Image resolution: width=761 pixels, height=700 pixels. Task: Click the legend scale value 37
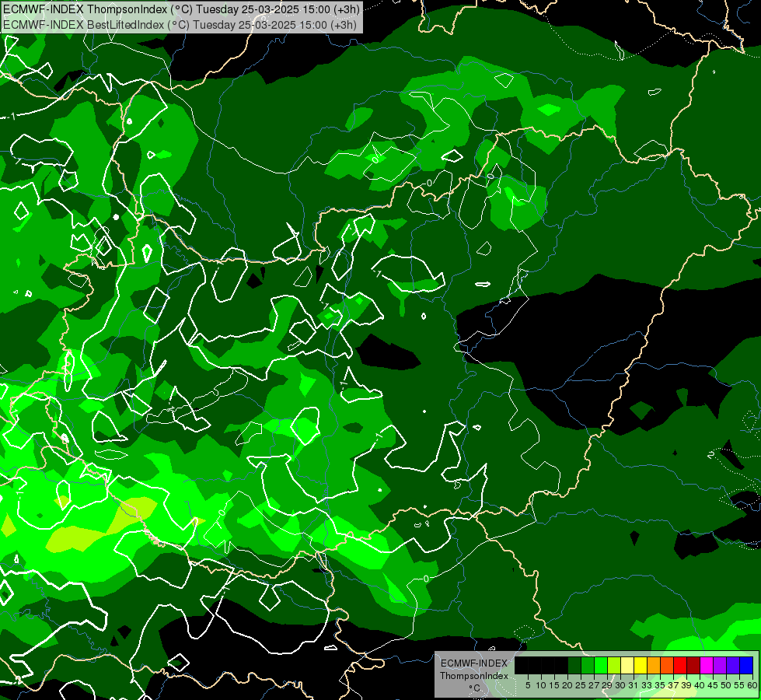(674, 685)
